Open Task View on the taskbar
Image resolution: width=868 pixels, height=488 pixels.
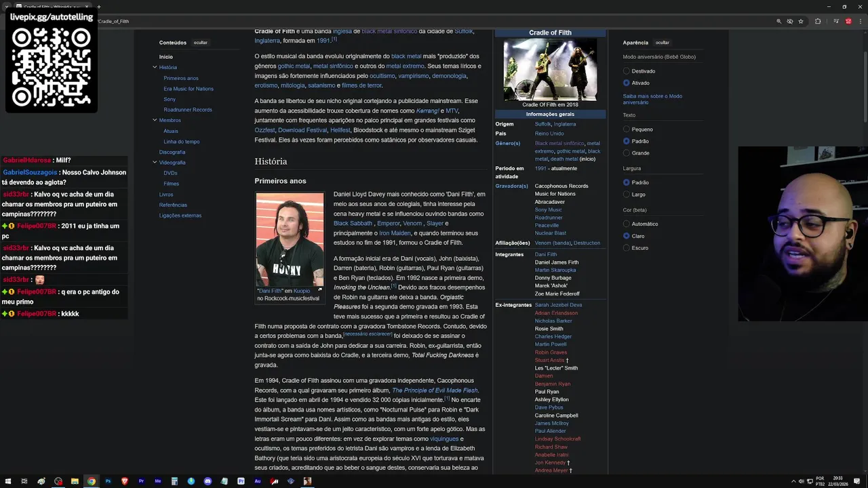pyautogui.click(x=24, y=481)
